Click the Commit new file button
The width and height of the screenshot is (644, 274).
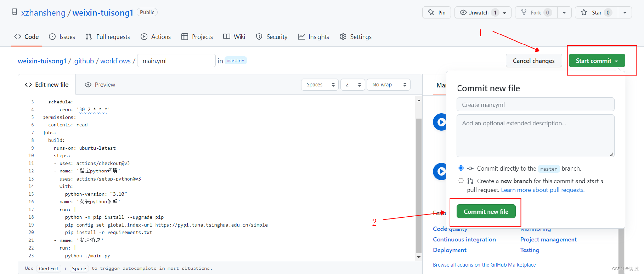[x=486, y=211]
